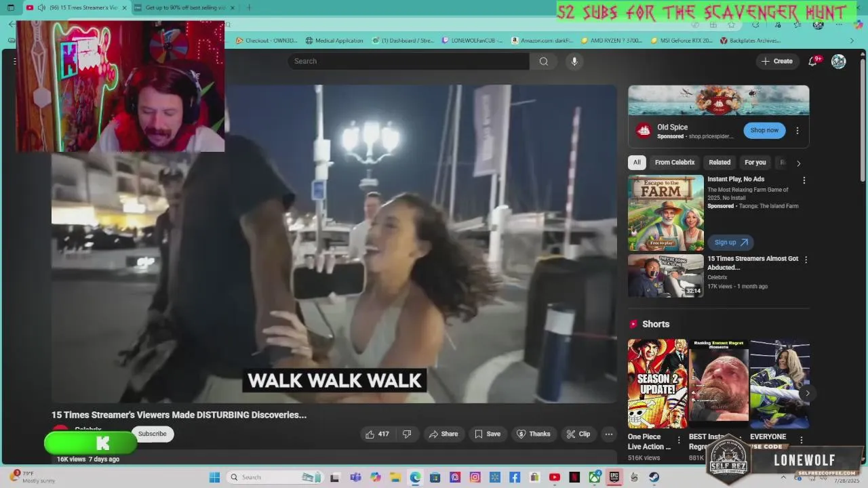This screenshot has width=868, height=488.
Task: Open options menu for Old Spice ad
Action: pos(797,130)
